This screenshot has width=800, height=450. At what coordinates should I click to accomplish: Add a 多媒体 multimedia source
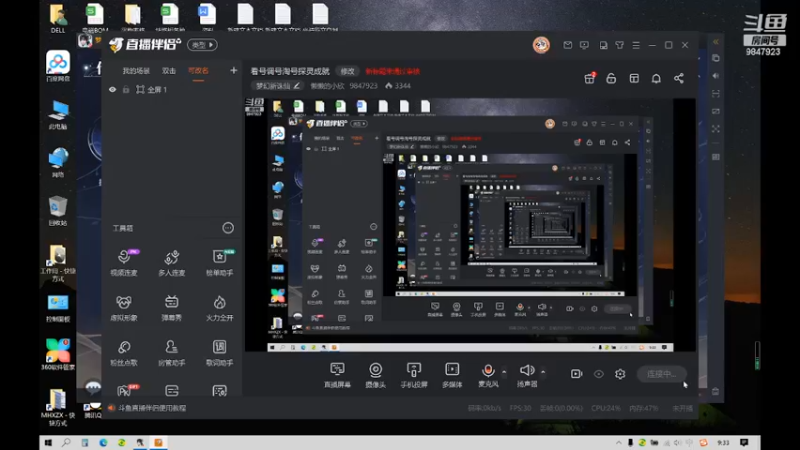tap(452, 374)
